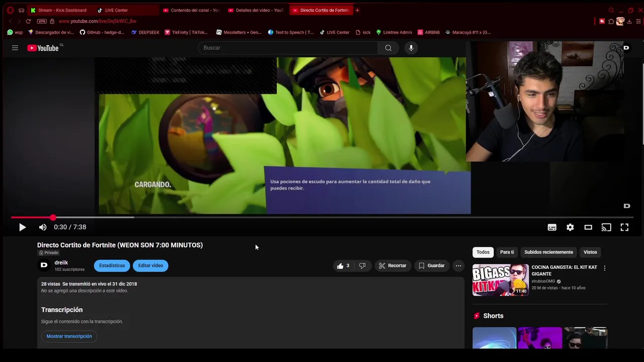The width and height of the screenshot is (644, 362).
Task: Click the Privado visibility label
Action: [x=49, y=253]
